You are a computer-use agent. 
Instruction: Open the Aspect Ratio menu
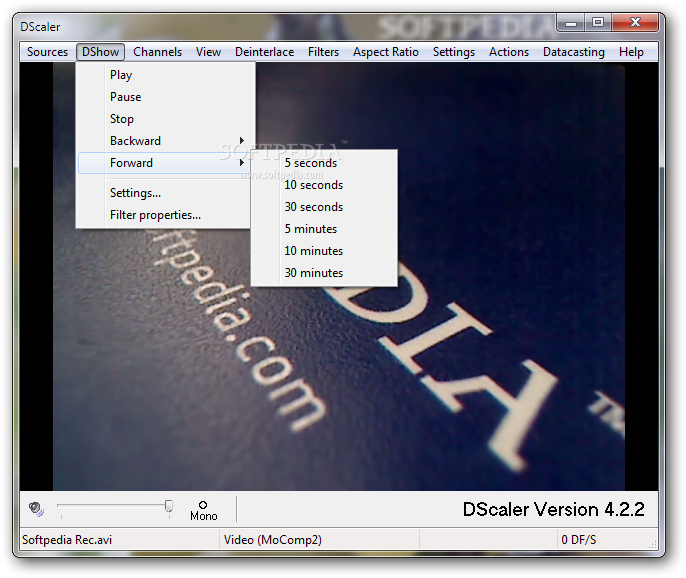(385, 52)
